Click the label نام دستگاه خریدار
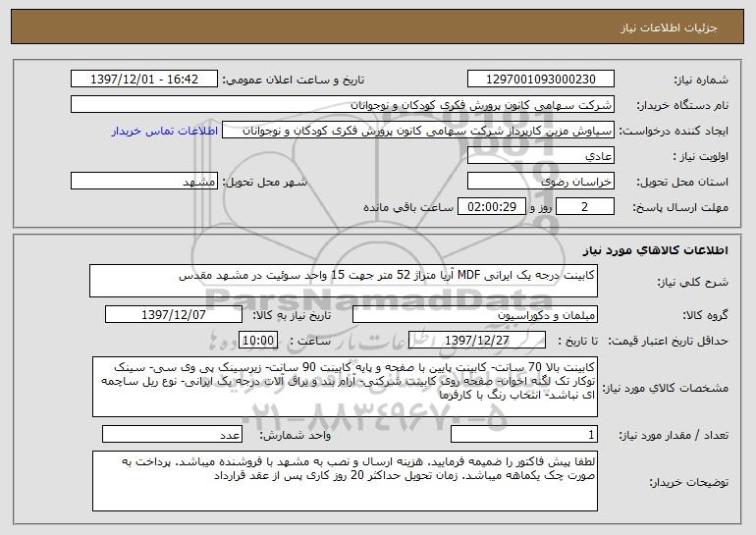 pyautogui.click(x=682, y=105)
